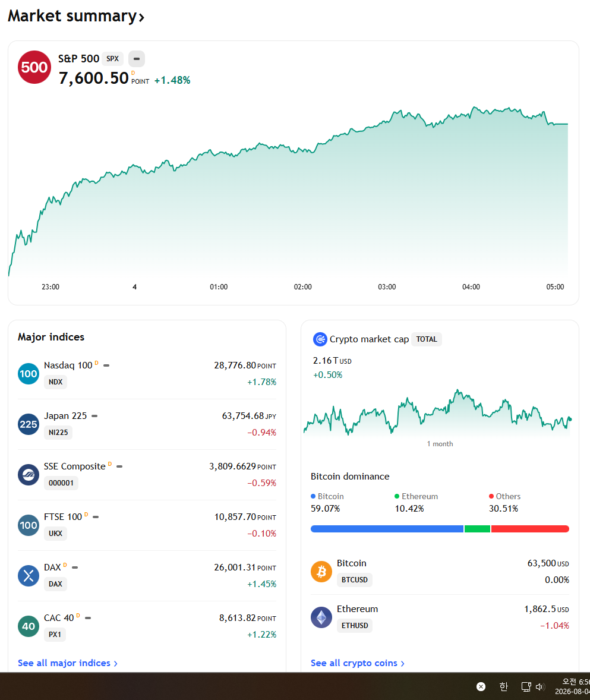Select the DAX ticker badge

click(55, 584)
